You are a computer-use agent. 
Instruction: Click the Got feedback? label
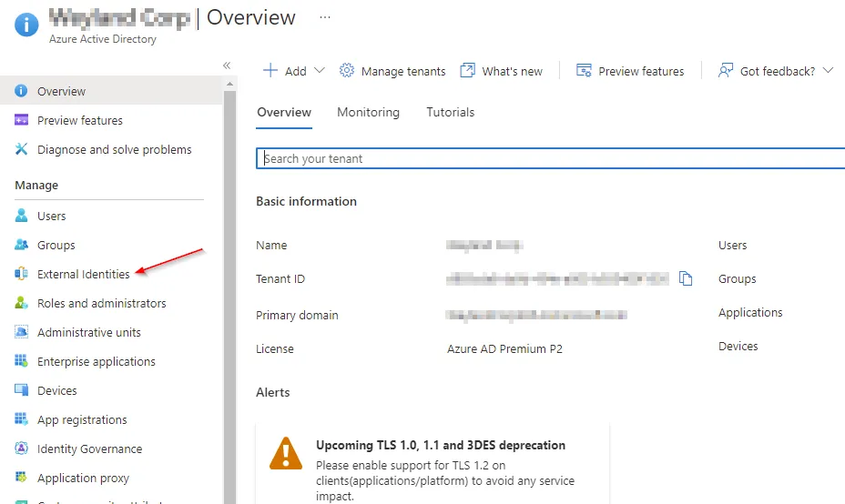[777, 71]
